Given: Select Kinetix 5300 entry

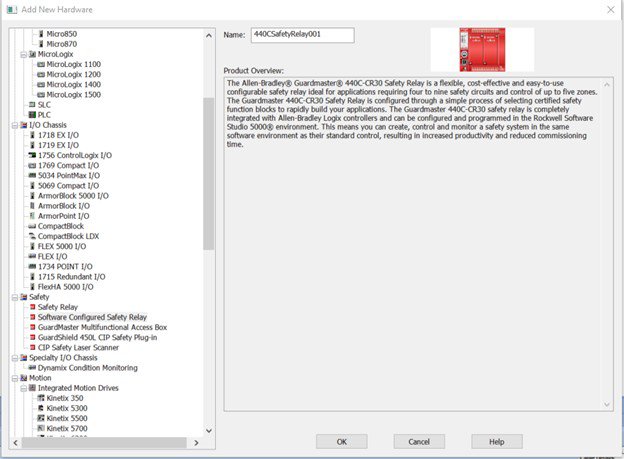Looking at the screenshot, I should pyautogui.click(x=67, y=408).
